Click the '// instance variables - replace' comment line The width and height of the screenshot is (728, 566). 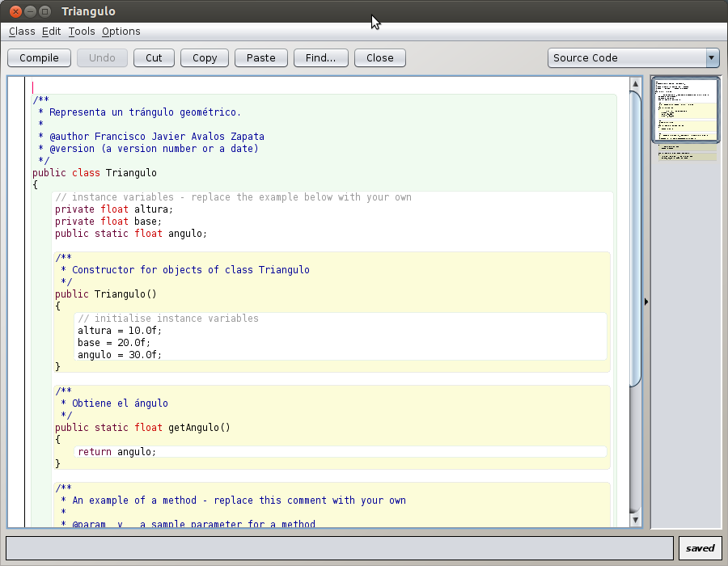click(x=233, y=197)
